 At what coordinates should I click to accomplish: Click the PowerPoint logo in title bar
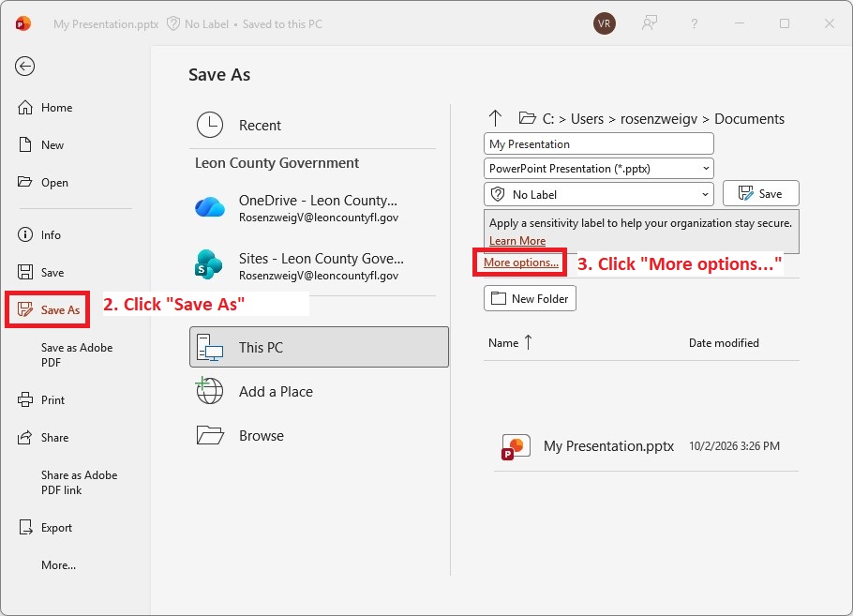pyautogui.click(x=22, y=24)
